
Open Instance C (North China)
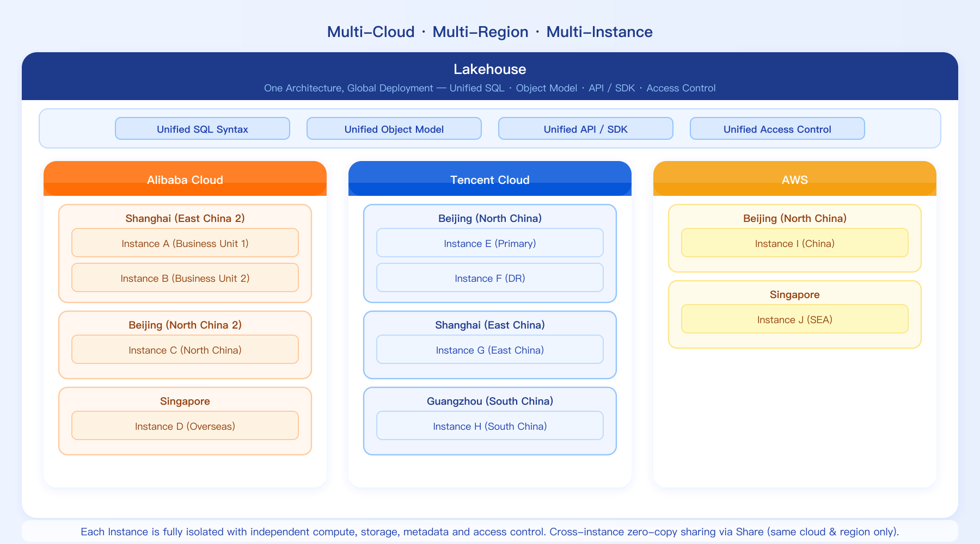coord(185,350)
